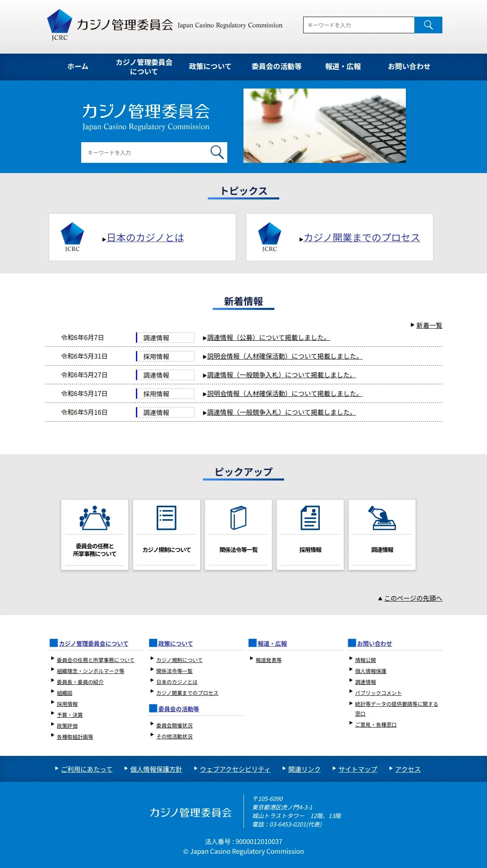The width and height of the screenshot is (487, 868).
Task: Click the resume icon for 採用情報
Action: click(310, 517)
